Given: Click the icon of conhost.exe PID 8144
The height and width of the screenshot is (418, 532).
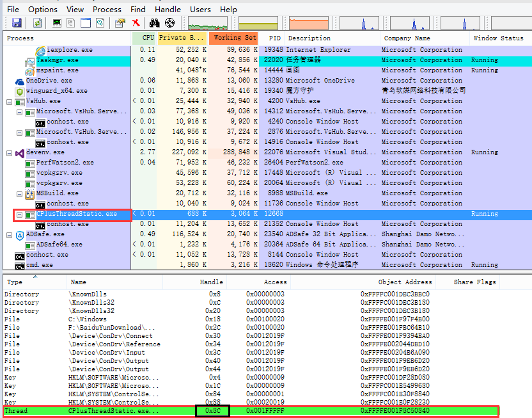Looking at the screenshot, I should (20, 256).
